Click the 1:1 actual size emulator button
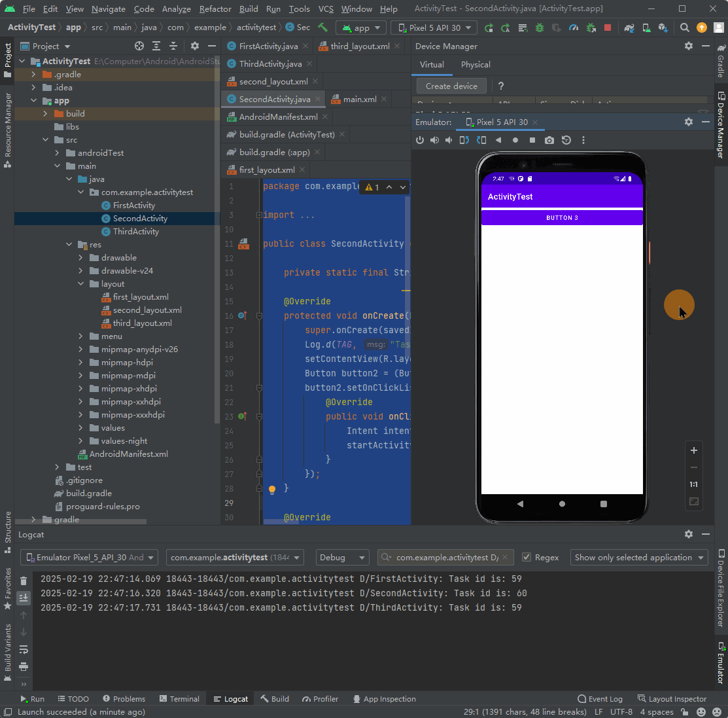Image resolution: width=728 pixels, height=718 pixels. (693, 484)
